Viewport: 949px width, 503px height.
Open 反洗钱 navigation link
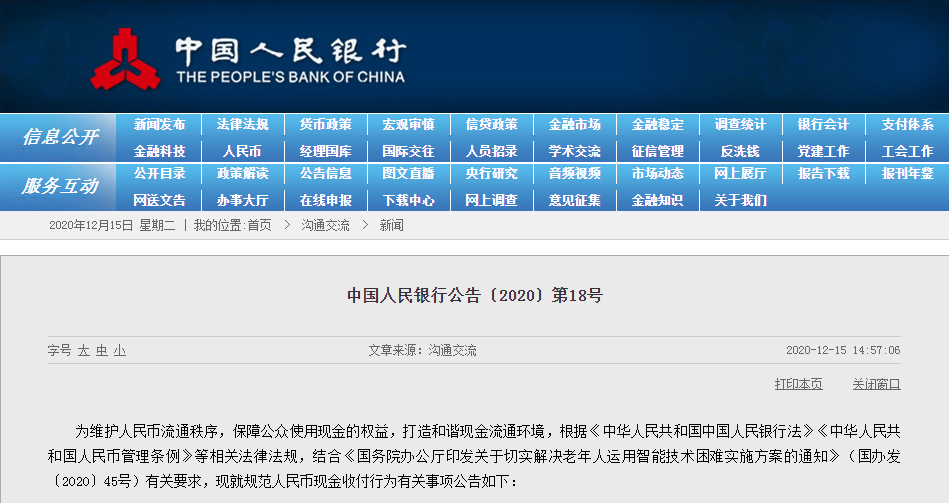point(740,151)
